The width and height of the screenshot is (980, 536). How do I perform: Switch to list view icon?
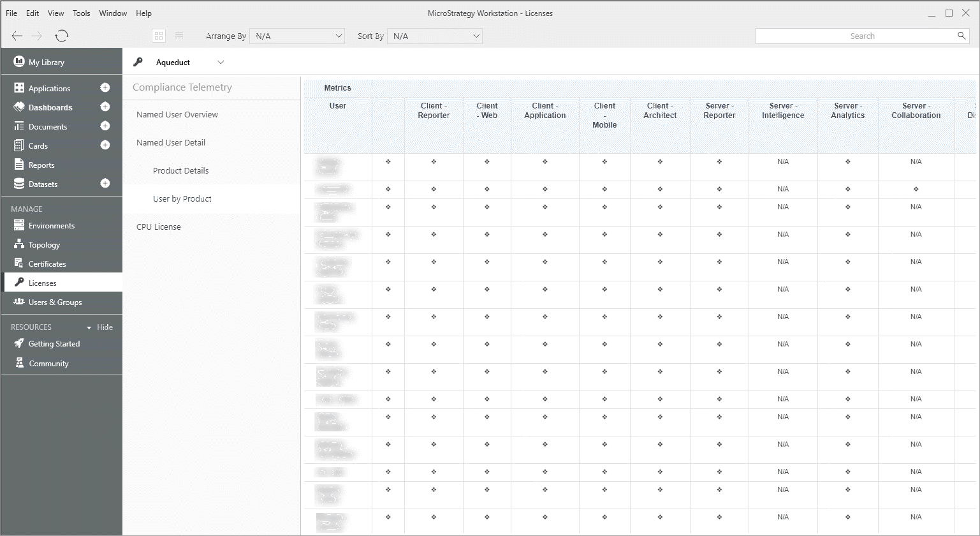click(179, 36)
